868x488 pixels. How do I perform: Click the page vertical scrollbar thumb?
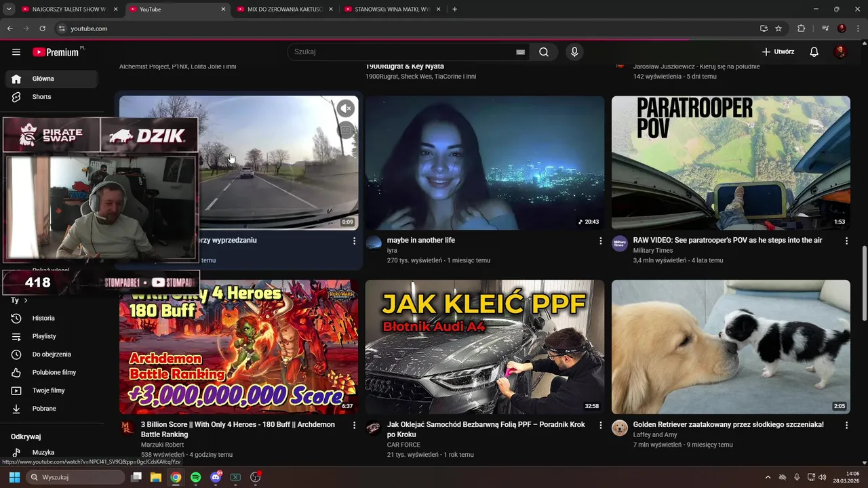pyautogui.click(x=864, y=284)
